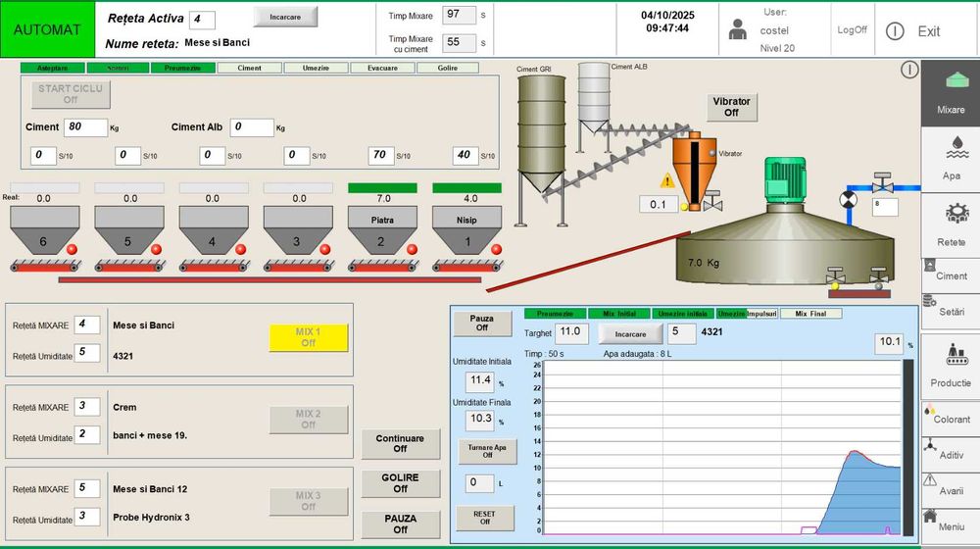Toggle Turnare Apa Off button
980x549 pixels.
[x=487, y=451]
